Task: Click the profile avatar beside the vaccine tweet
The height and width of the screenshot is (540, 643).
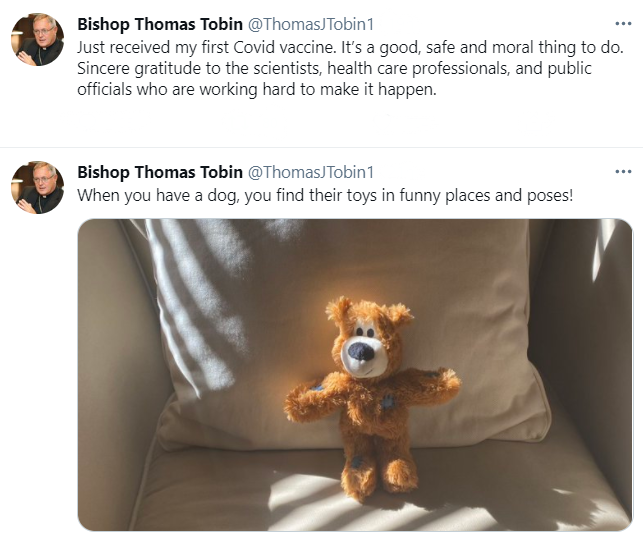Action: click(37, 39)
